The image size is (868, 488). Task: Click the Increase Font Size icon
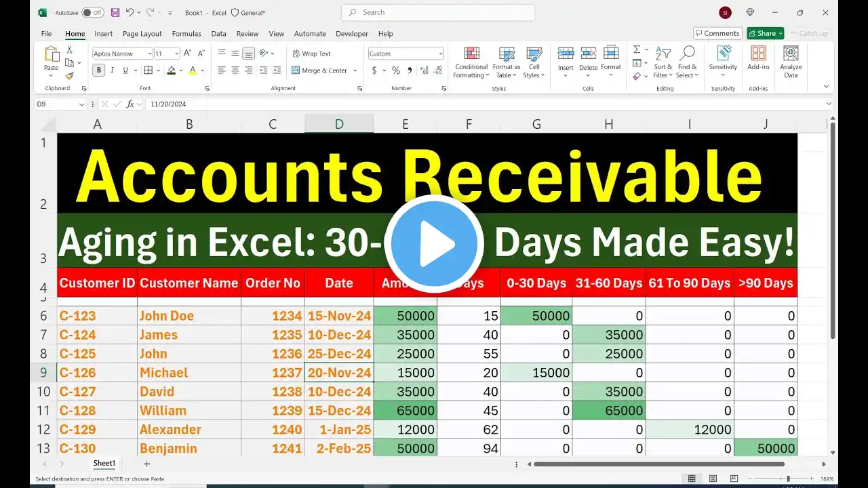point(188,54)
